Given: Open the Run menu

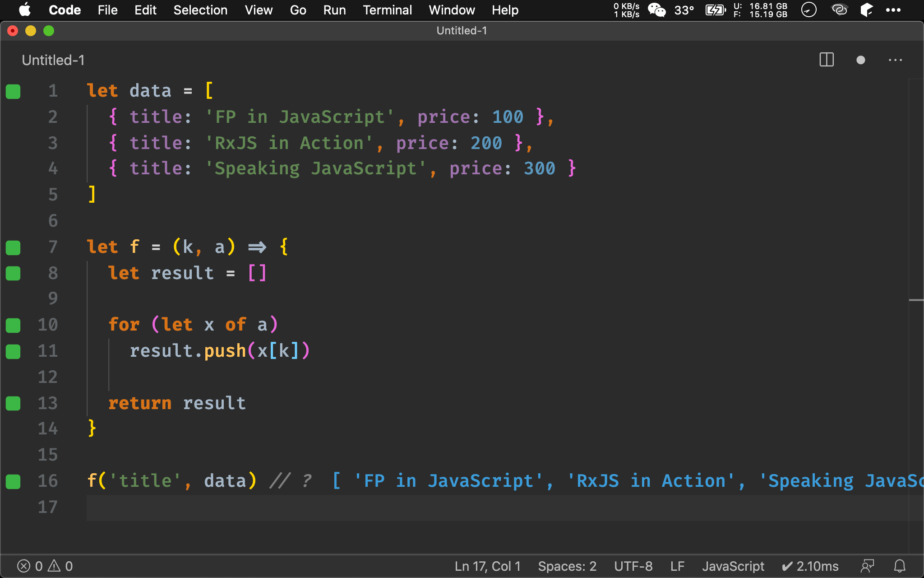Looking at the screenshot, I should (x=334, y=10).
